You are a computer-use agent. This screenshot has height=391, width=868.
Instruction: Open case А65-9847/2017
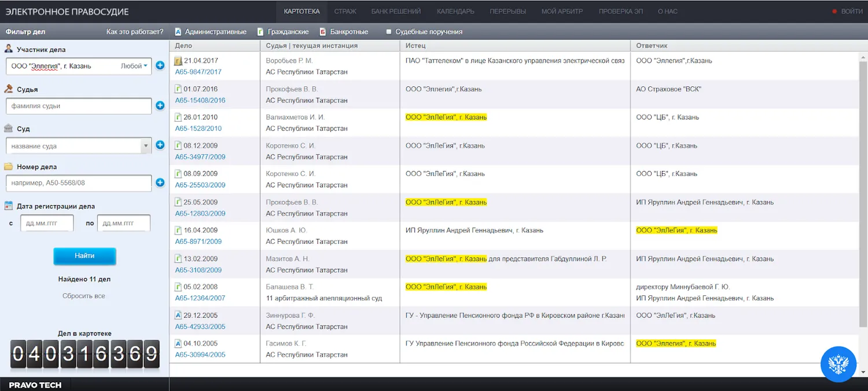pos(198,72)
